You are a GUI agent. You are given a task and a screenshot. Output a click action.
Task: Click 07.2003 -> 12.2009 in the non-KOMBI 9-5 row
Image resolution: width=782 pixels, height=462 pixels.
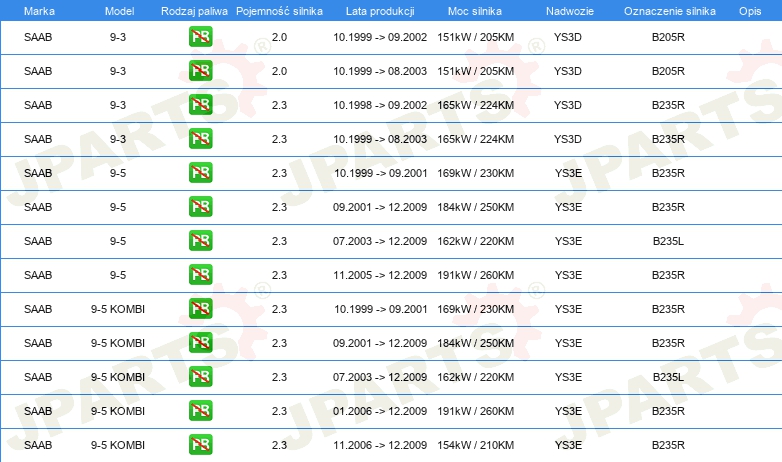[380, 241]
